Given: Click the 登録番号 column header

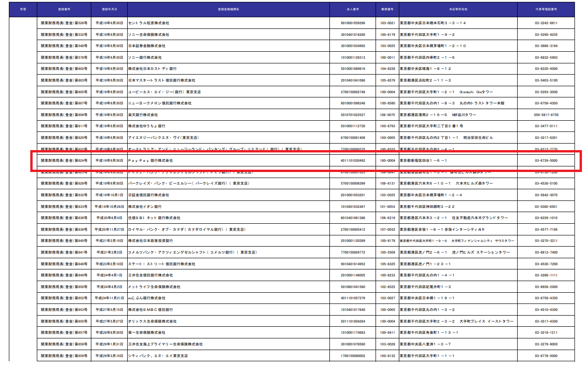Looking at the screenshot, I should pyautogui.click(x=64, y=9).
